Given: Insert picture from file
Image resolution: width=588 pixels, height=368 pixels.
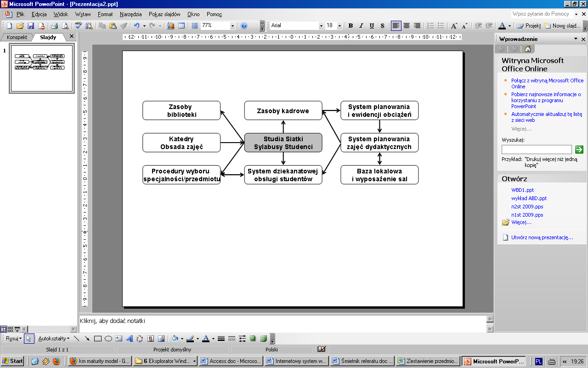Looking at the screenshot, I should click(161, 339).
